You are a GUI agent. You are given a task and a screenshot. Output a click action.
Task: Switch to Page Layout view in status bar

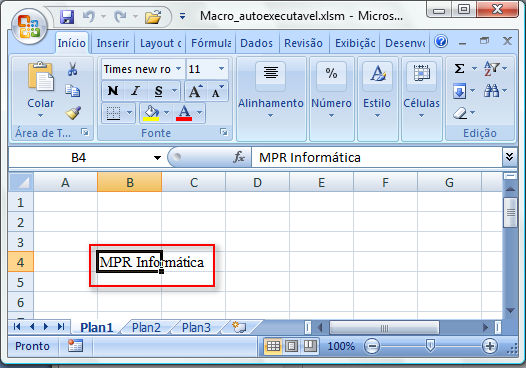pos(291,346)
